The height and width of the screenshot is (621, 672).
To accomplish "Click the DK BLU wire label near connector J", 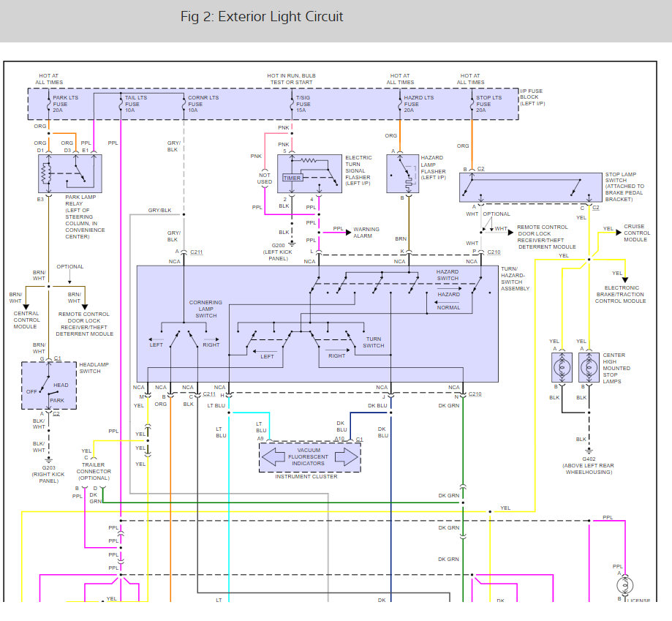I will coord(377,405).
